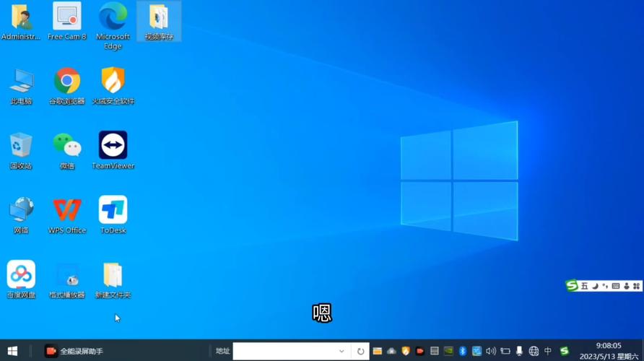Launch Free Cam 8 from the desktop

(x=67, y=22)
